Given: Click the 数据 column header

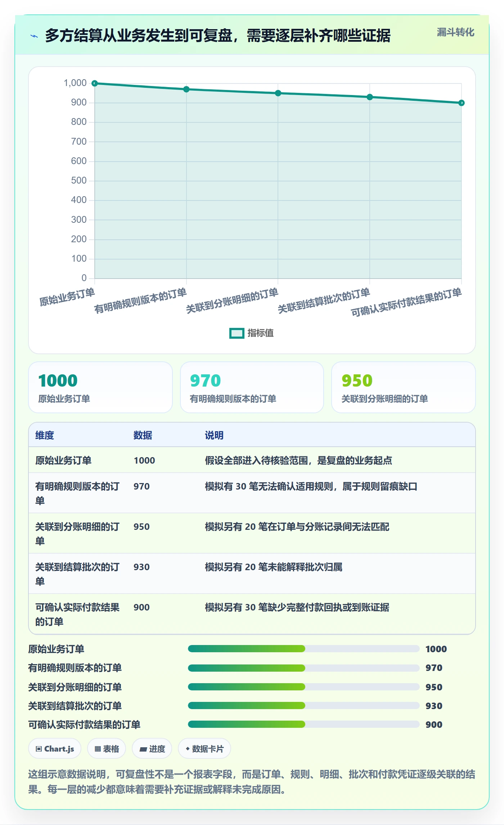Looking at the screenshot, I should coord(143,436).
